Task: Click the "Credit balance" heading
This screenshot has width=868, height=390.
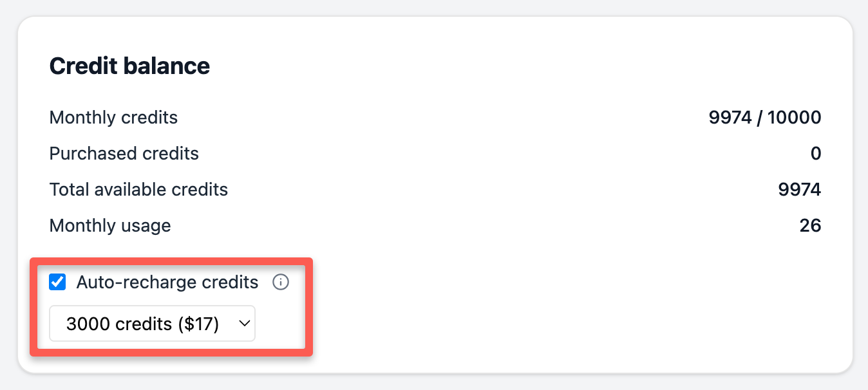Action: [129, 66]
